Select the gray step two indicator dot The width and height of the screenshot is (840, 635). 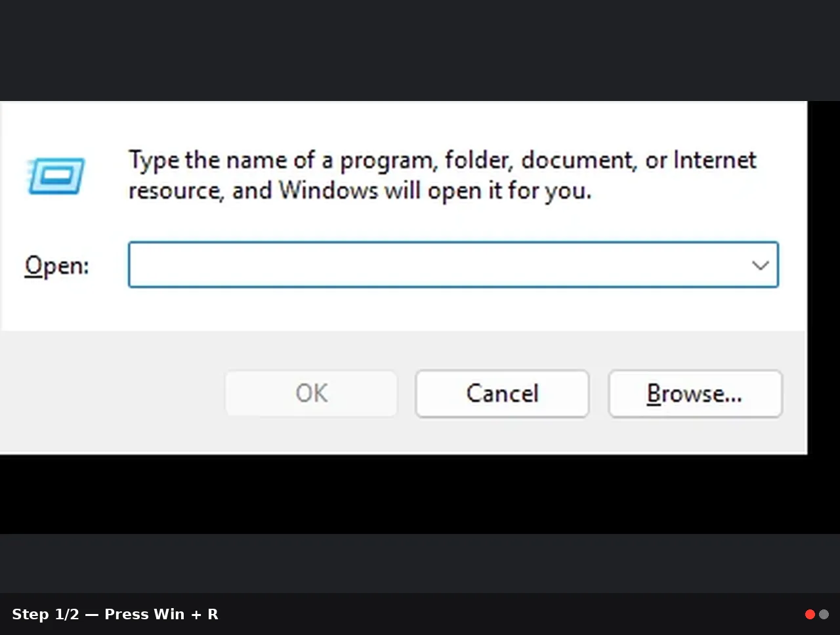pyautogui.click(x=824, y=615)
